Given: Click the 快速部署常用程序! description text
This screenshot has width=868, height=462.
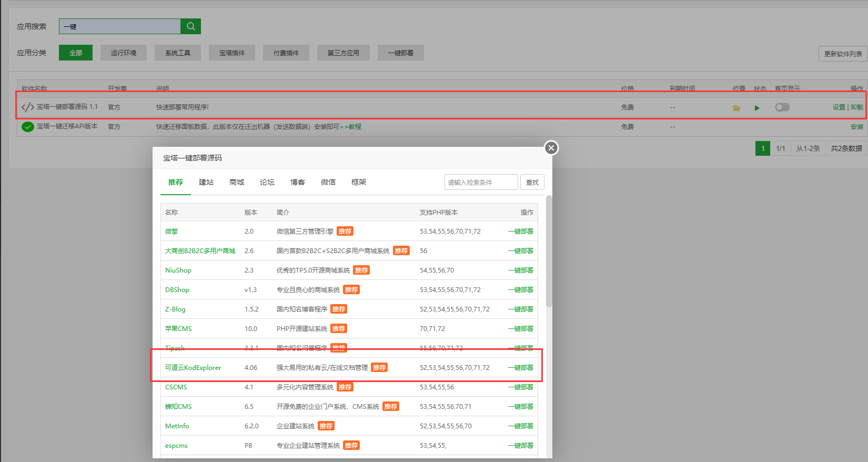Looking at the screenshot, I should (183, 107).
